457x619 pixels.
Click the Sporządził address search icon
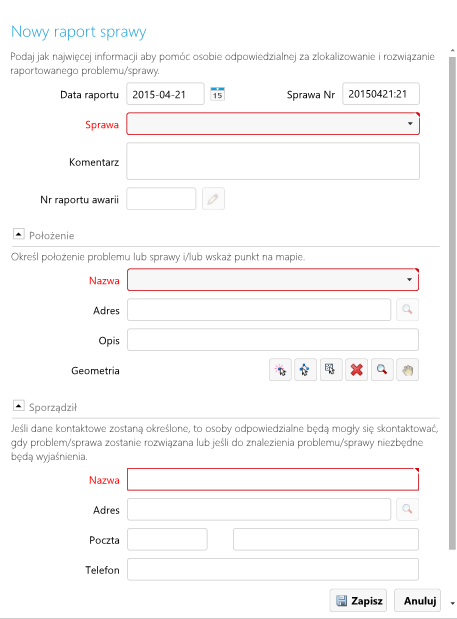[x=407, y=509]
